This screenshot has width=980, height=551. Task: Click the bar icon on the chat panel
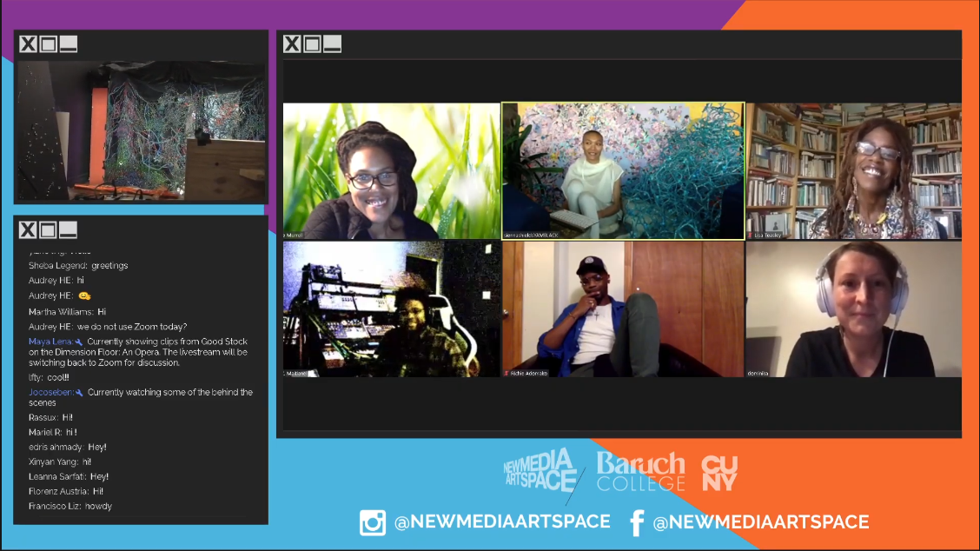(x=68, y=229)
